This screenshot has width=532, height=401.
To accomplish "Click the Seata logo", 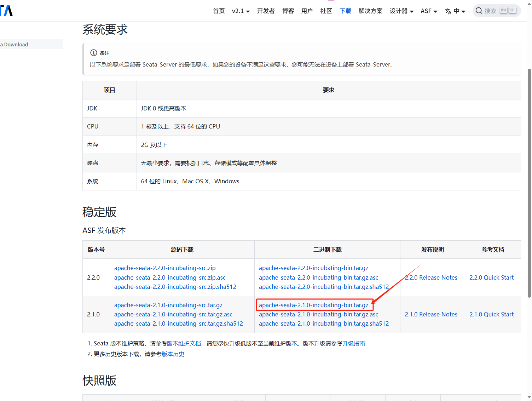I will tap(6, 11).
